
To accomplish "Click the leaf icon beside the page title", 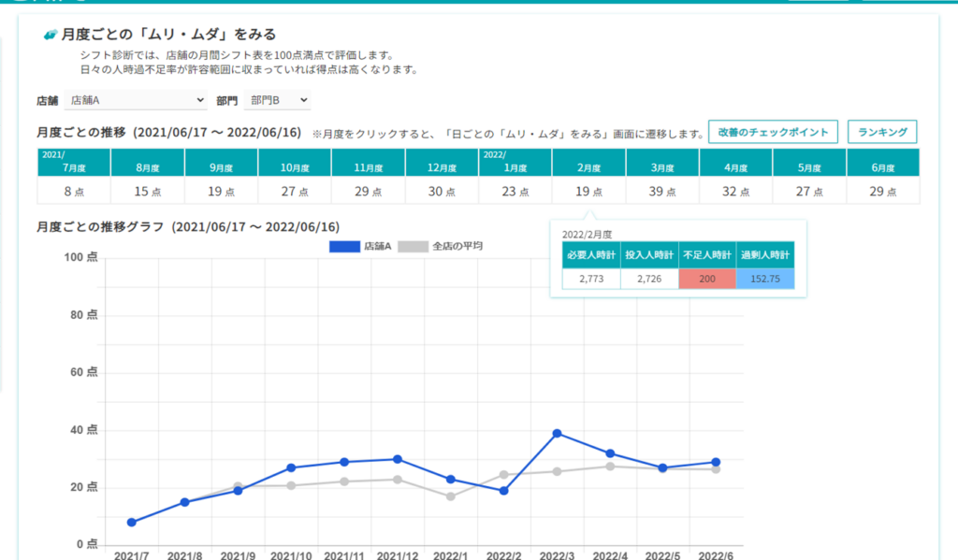I will 51,35.
